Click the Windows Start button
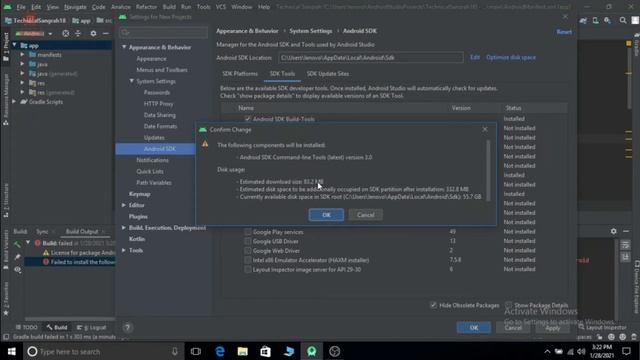Image resolution: width=640 pixels, height=360 pixels. coord(11,351)
